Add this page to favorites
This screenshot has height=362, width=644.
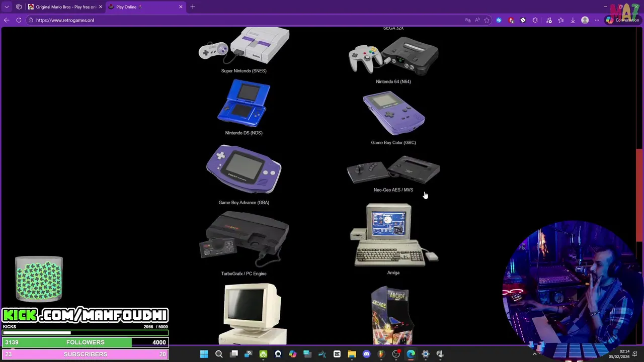tap(487, 20)
